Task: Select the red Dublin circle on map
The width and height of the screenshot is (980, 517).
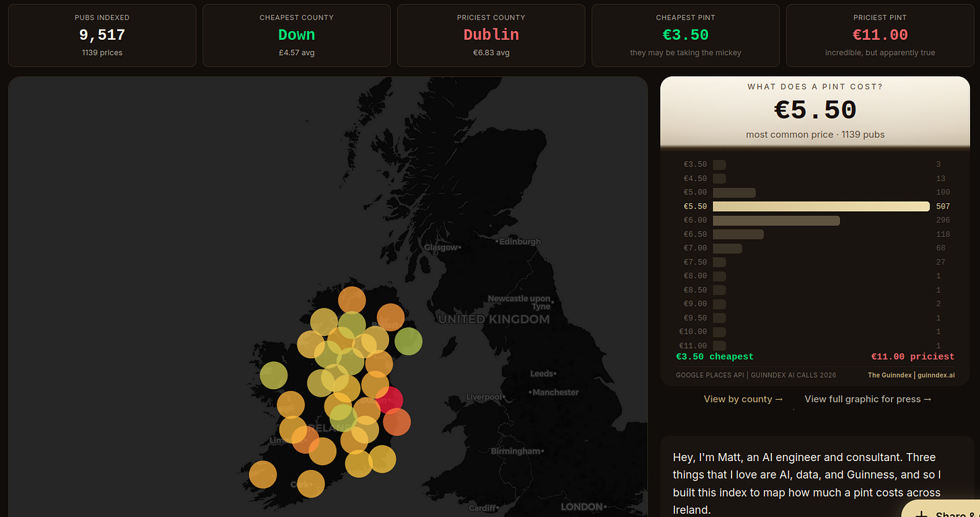Action: [x=389, y=399]
